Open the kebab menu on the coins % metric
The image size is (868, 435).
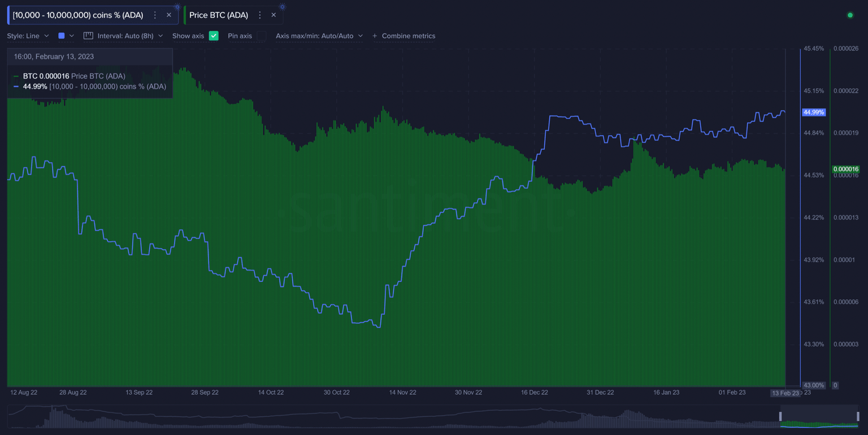[x=155, y=15]
